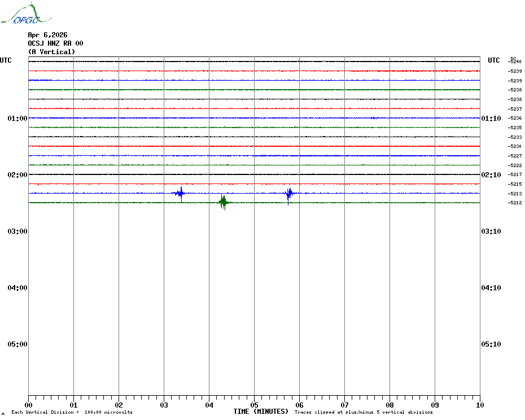This screenshot has height=420, width=525.
Task: Click the DC offset value -5217
Action: pos(515,174)
